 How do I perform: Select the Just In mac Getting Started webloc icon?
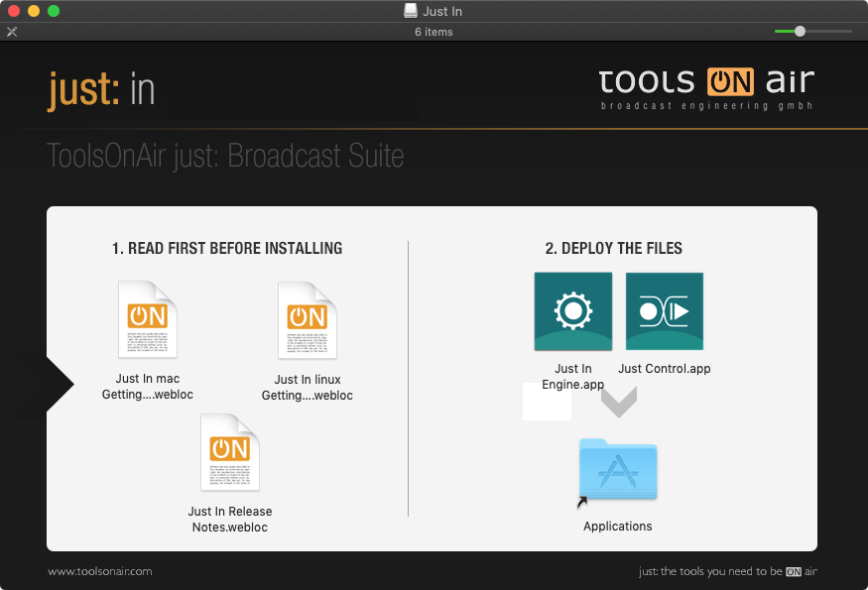coord(147,319)
